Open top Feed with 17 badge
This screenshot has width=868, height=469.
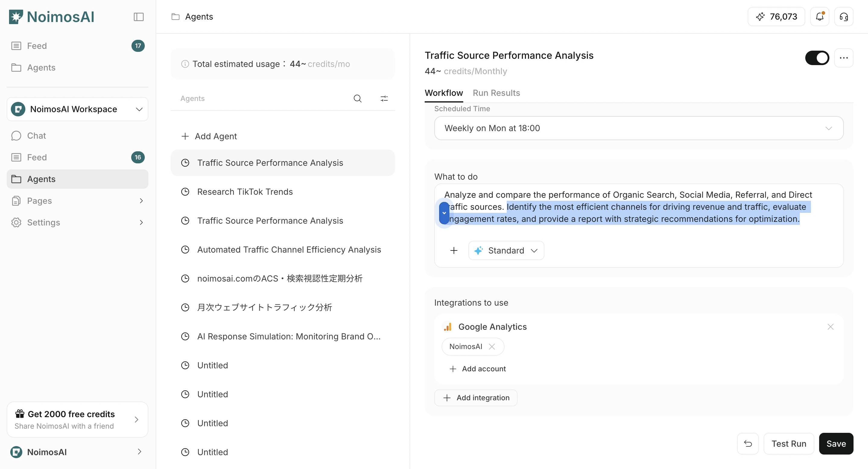coord(78,46)
